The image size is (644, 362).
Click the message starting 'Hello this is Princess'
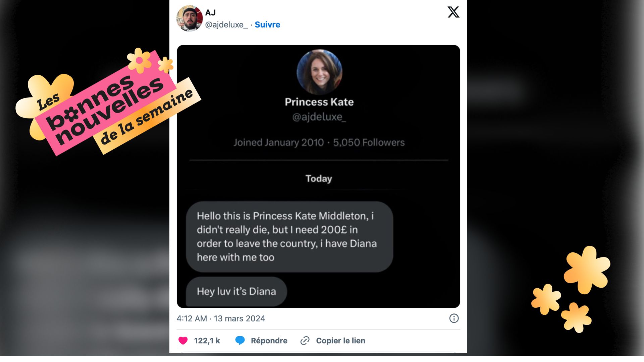(289, 237)
